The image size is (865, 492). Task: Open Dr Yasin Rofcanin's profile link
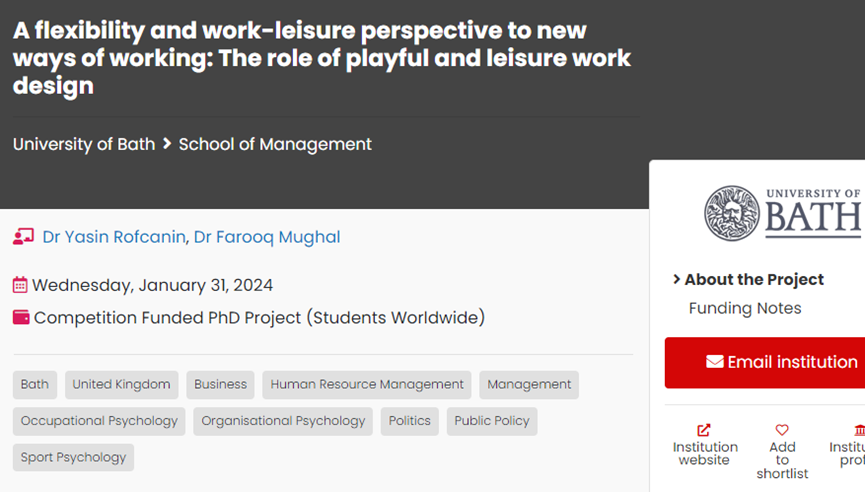click(x=114, y=237)
